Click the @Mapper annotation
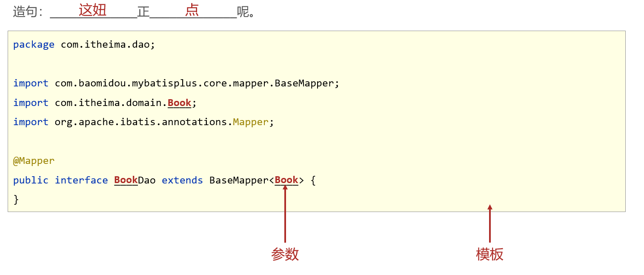 click(x=34, y=161)
